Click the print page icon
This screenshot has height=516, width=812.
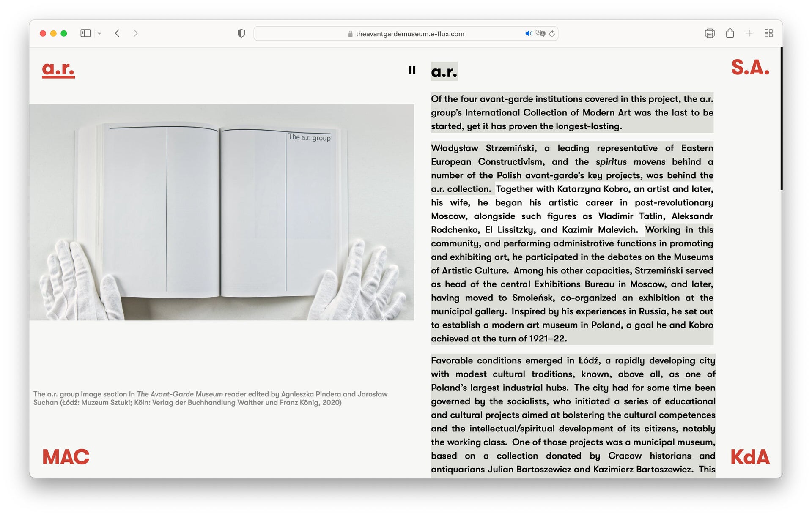(x=710, y=33)
